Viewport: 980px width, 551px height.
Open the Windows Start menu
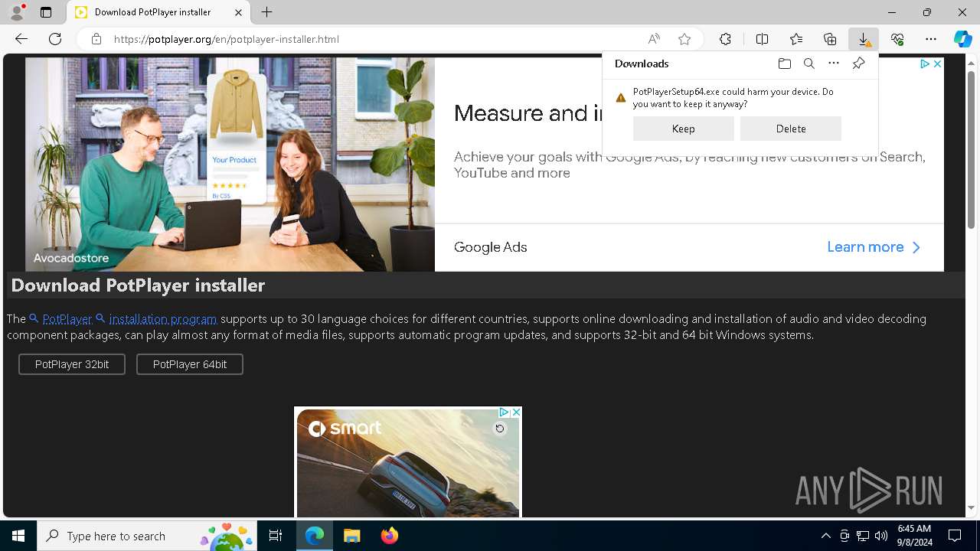click(18, 536)
